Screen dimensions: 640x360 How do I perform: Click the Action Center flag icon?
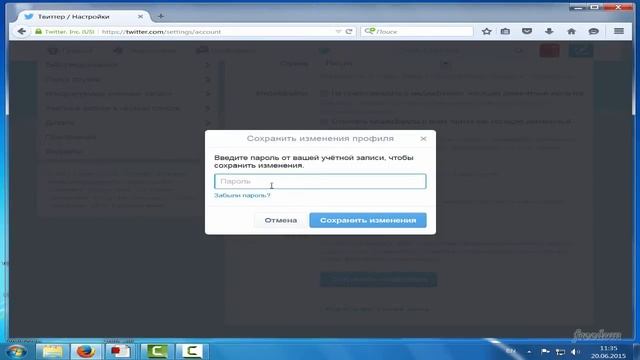click(x=545, y=351)
